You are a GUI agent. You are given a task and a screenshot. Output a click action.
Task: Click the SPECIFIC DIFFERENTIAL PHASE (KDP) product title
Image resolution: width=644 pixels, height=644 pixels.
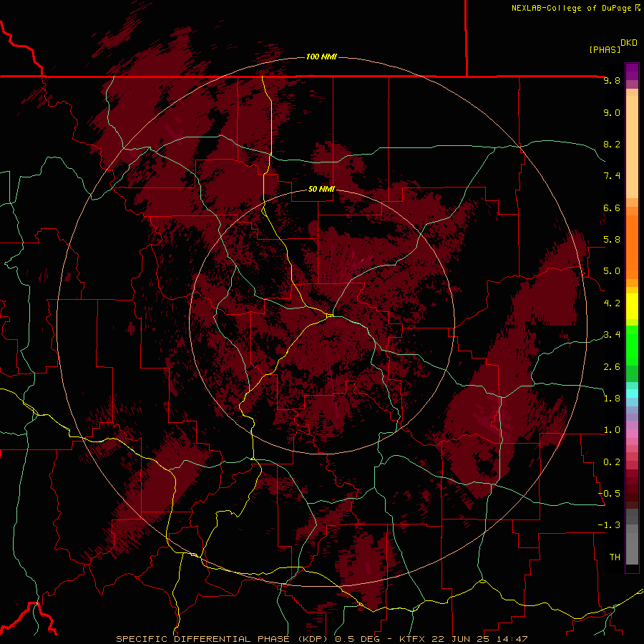coord(223,639)
